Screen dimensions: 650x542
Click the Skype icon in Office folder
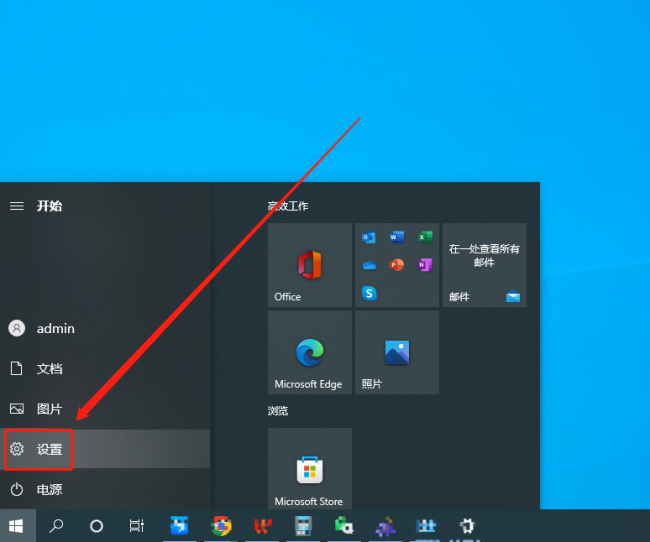pos(369,293)
